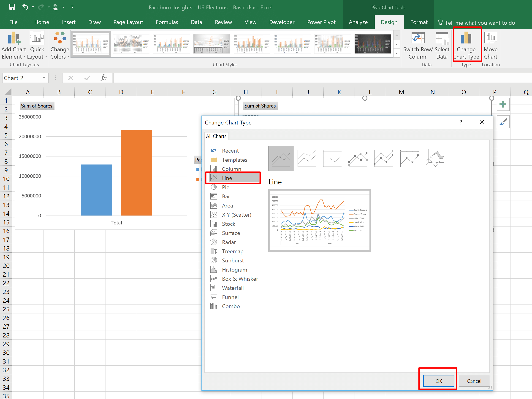The image size is (532, 399).
Task: Expand the Name Box dropdown
Action: pyautogui.click(x=44, y=78)
